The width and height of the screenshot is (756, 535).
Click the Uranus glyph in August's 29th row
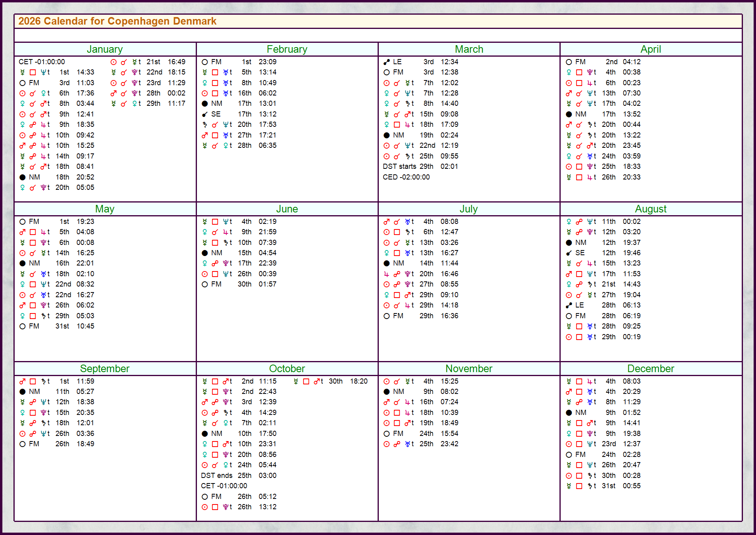coord(590,337)
